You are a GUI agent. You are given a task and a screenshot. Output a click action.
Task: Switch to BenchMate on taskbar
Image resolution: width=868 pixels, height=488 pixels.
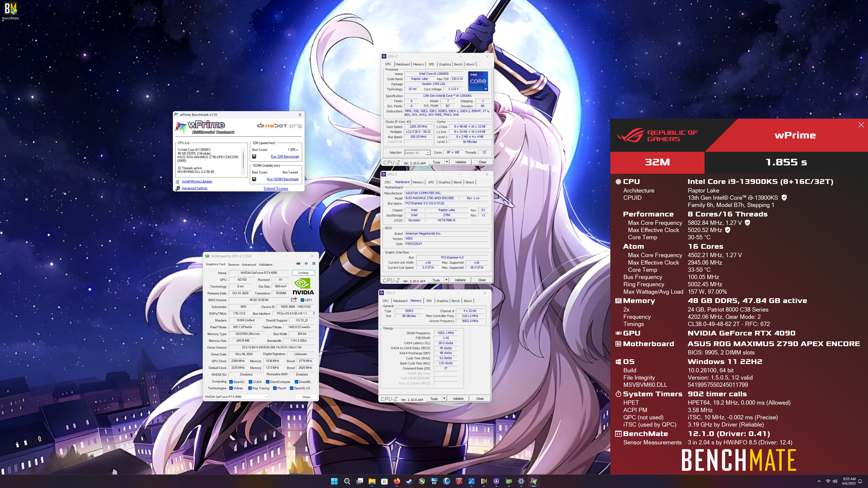pyautogui.click(x=484, y=481)
